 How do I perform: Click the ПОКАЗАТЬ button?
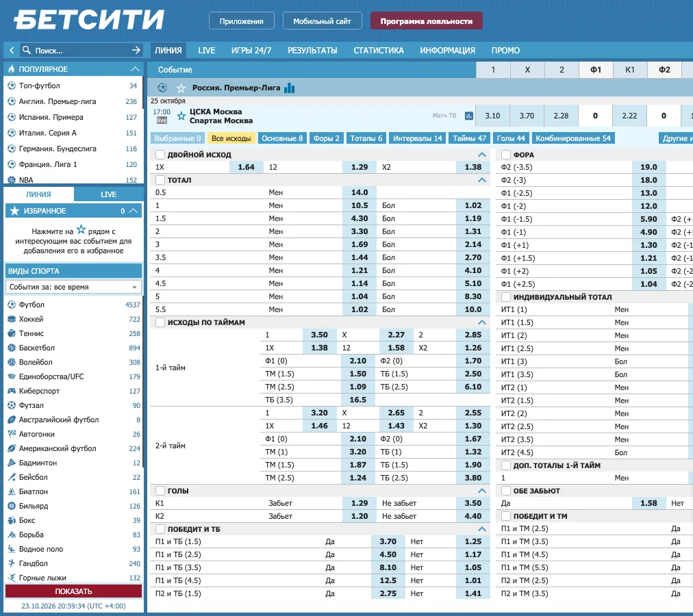tap(73, 591)
